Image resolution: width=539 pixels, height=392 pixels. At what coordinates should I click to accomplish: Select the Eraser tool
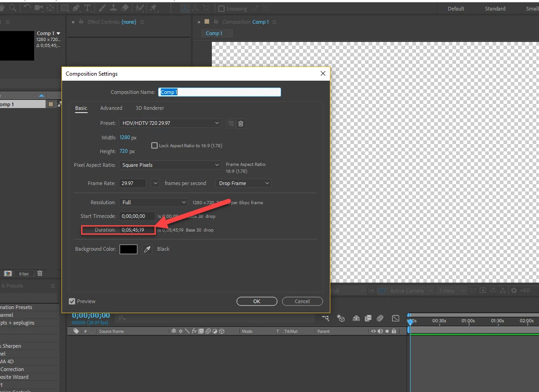pos(125,8)
